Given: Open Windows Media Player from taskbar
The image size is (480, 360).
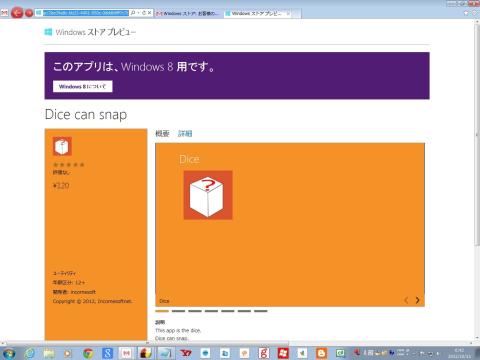Looking at the screenshot, I should [x=68, y=353].
